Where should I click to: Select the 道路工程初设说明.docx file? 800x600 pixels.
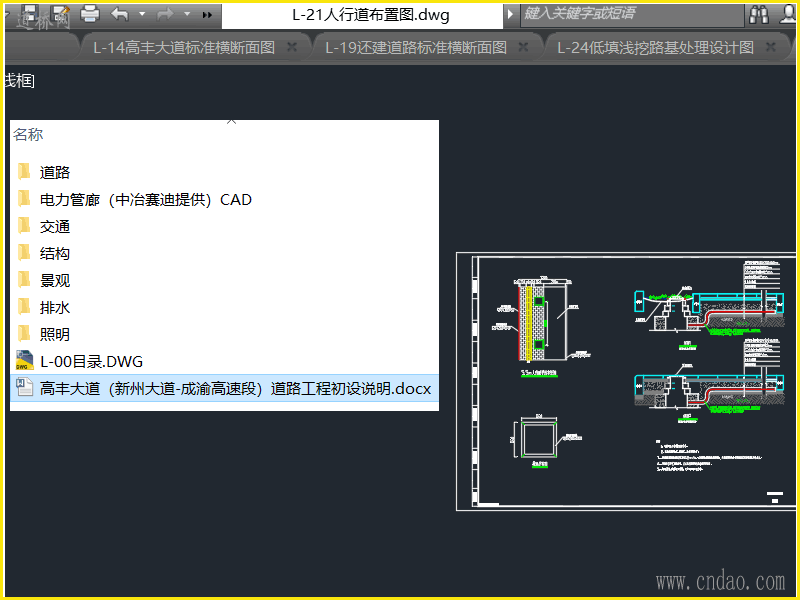tap(224, 388)
